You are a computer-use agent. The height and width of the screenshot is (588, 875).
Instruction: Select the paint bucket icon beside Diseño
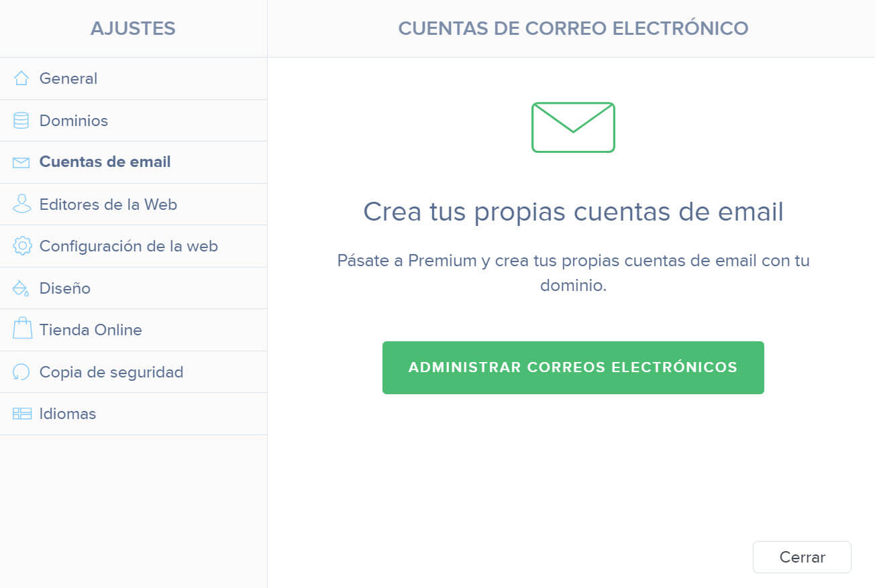pos(21,288)
